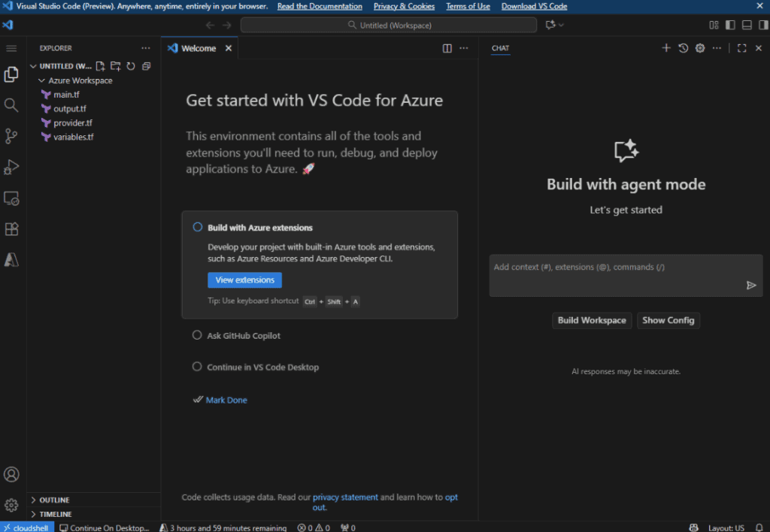Screen dimensions: 770x532
Task: Open the Search view icon
Action: click(x=11, y=105)
